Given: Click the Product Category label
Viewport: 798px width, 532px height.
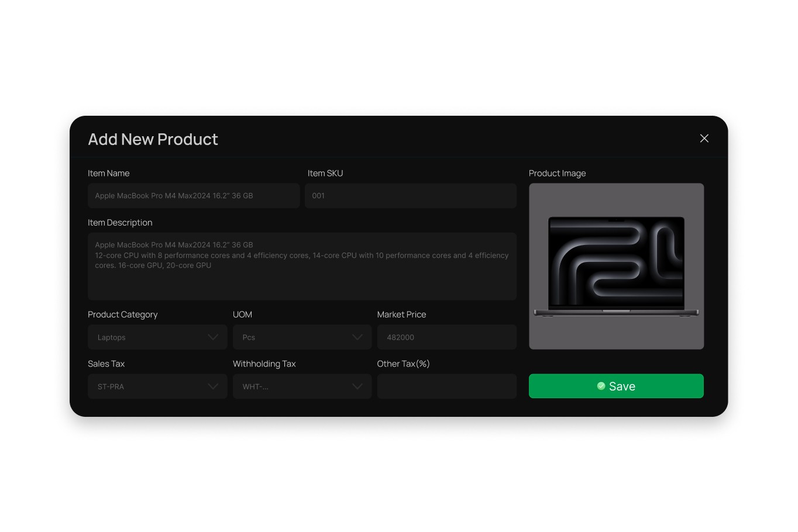Looking at the screenshot, I should (x=123, y=315).
